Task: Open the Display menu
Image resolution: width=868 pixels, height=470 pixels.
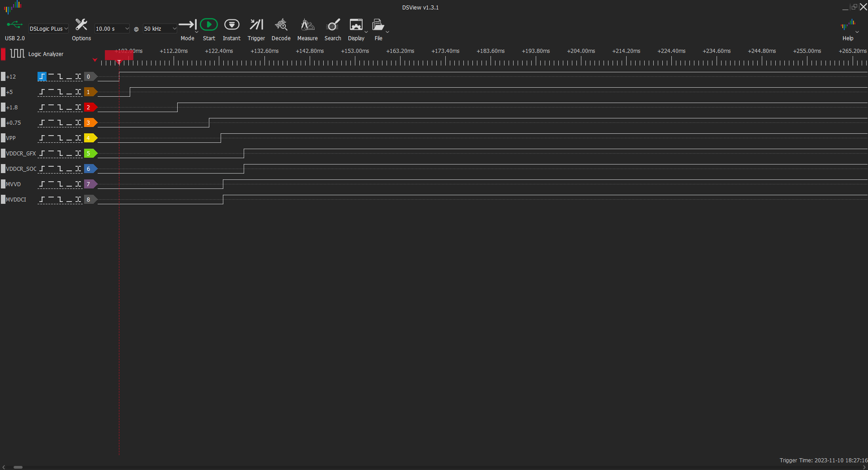Action: (356, 25)
